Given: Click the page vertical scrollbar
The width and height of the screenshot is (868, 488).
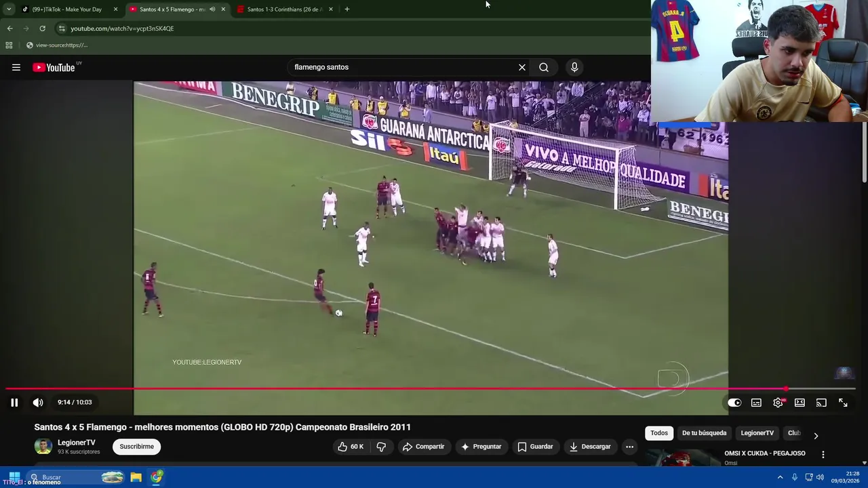Looking at the screenshot, I should (864, 152).
